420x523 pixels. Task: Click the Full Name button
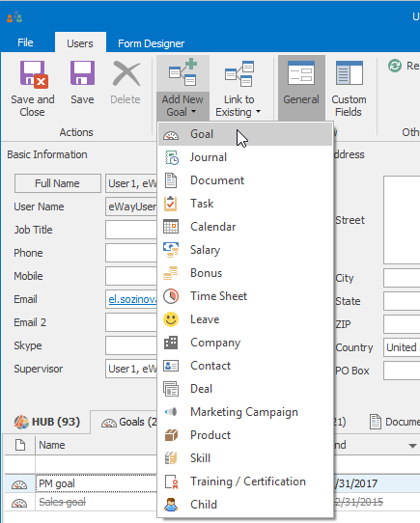pos(57,183)
